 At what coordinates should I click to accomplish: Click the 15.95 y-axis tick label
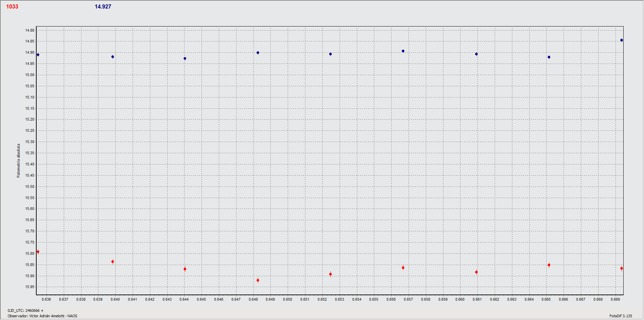(x=30, y=287)
